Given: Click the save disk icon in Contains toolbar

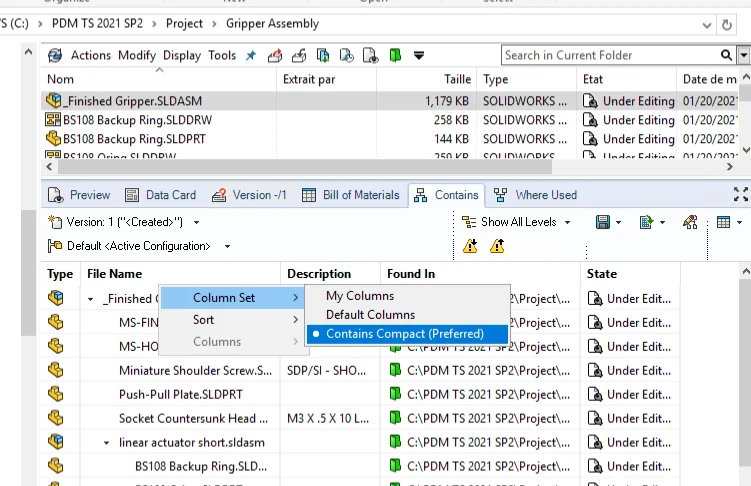Looking at the screenshot, I should click(x=602, y=222).
